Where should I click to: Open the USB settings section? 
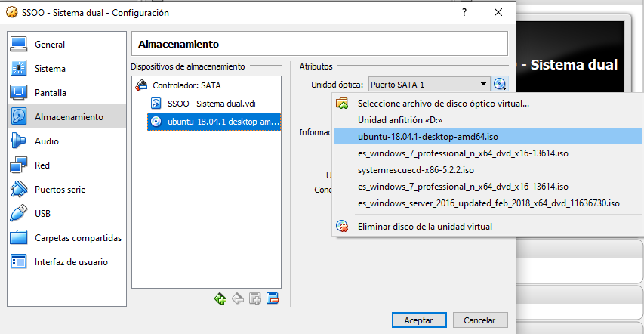pos(43,214)
